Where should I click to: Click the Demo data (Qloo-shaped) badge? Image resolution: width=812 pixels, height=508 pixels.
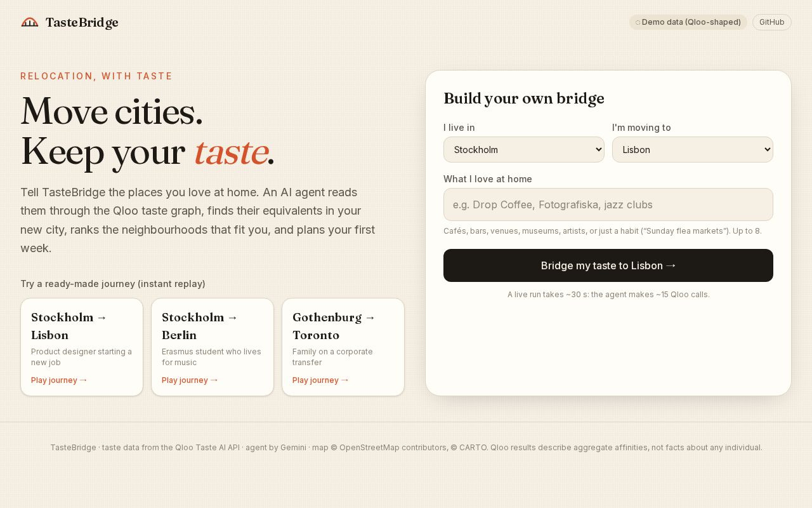tap(688, 22)
